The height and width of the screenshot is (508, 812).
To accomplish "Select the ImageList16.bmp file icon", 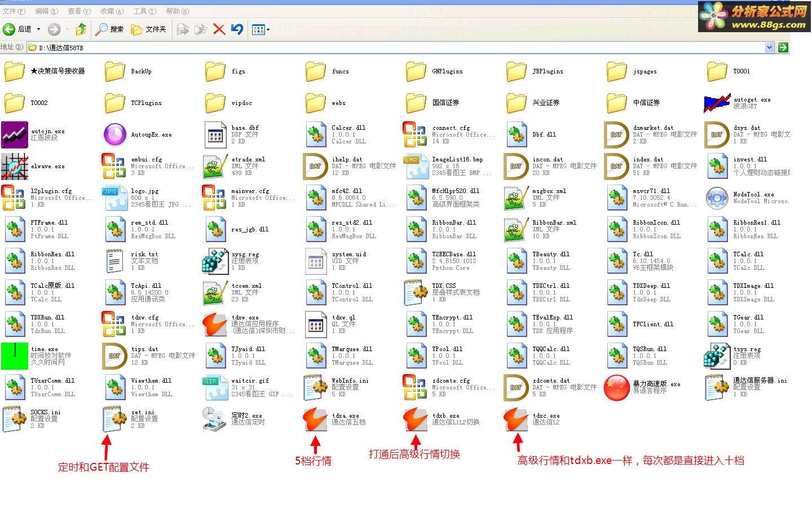I will point(416,166).
